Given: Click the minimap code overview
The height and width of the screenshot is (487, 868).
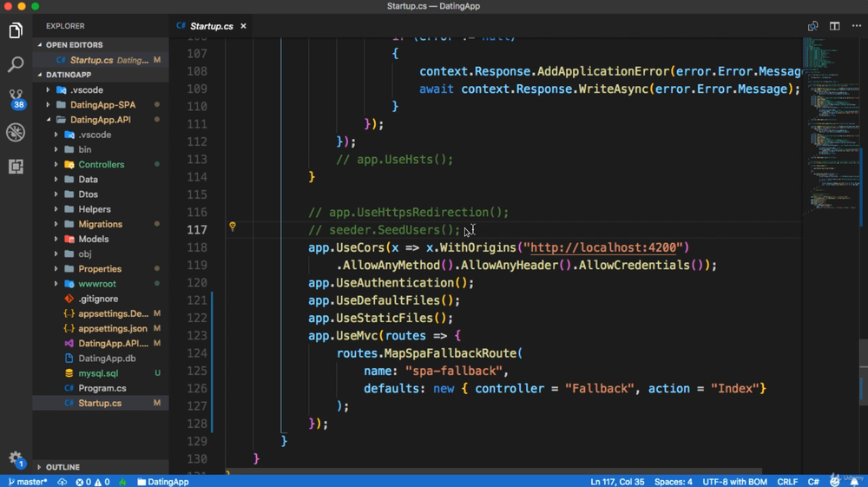Looking at the screenshot, I should [823, 130].
